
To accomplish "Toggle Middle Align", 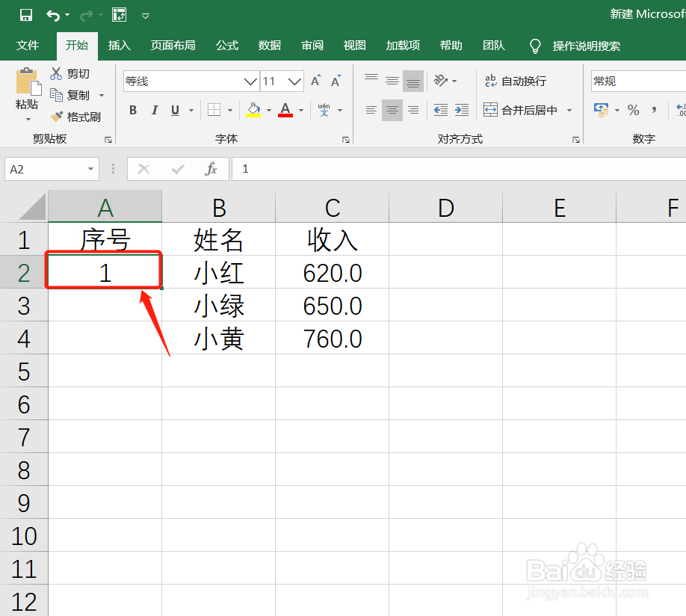I will 392,81.
